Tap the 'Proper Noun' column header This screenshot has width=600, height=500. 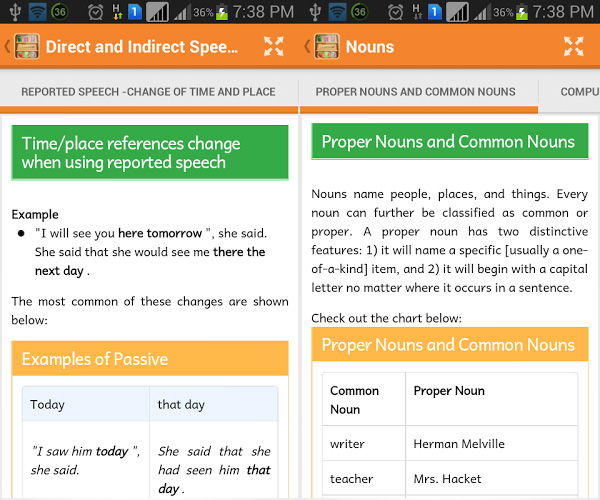492,400
